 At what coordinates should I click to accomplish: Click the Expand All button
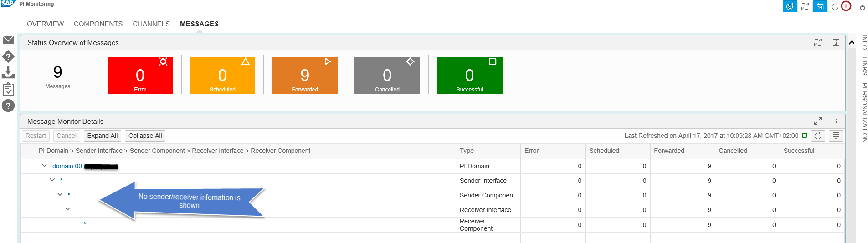(x=103, y=136)
